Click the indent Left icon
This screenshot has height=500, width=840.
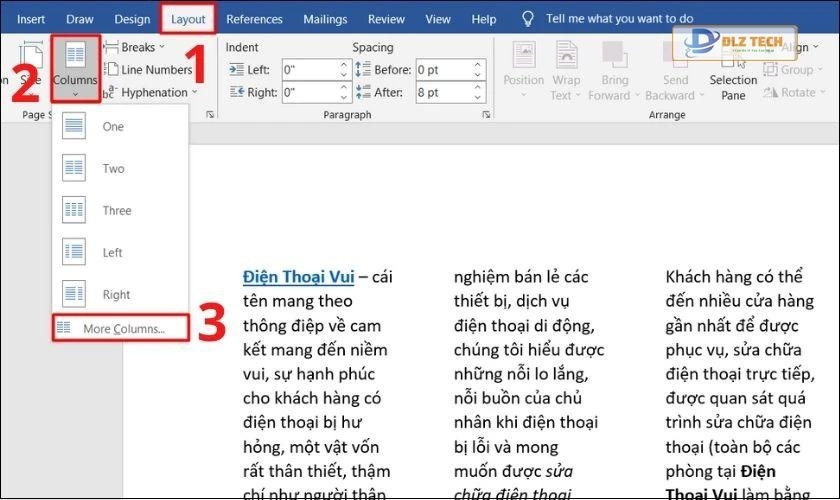pyautogui.click(x=236, y=70)
